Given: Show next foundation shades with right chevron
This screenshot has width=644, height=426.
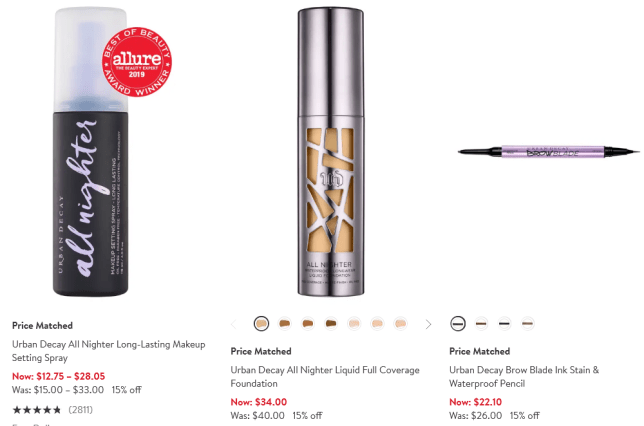Looking at the screenshot, I should [x=428, y=324].
